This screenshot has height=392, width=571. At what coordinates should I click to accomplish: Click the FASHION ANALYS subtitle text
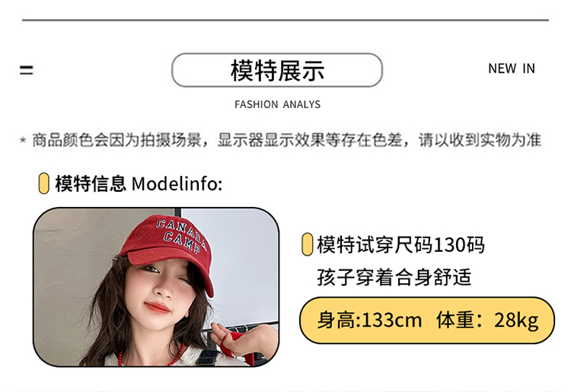(277, 104)
